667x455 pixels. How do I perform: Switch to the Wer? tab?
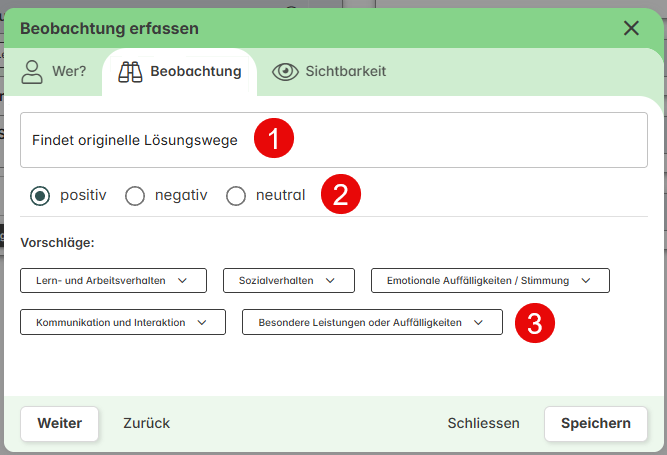click(54, 72)
